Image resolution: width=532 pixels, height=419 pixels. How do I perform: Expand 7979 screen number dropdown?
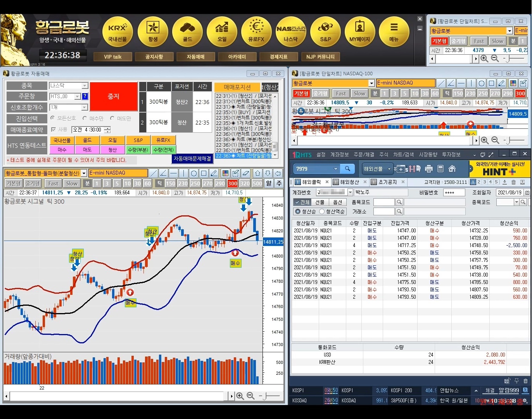pos(336,169)
